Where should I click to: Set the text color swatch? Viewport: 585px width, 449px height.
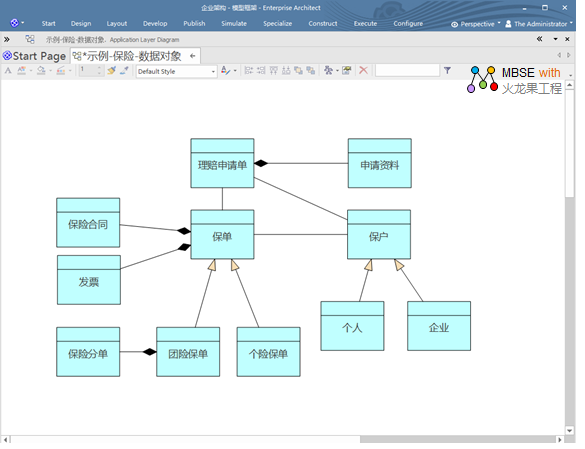(22, 71)
